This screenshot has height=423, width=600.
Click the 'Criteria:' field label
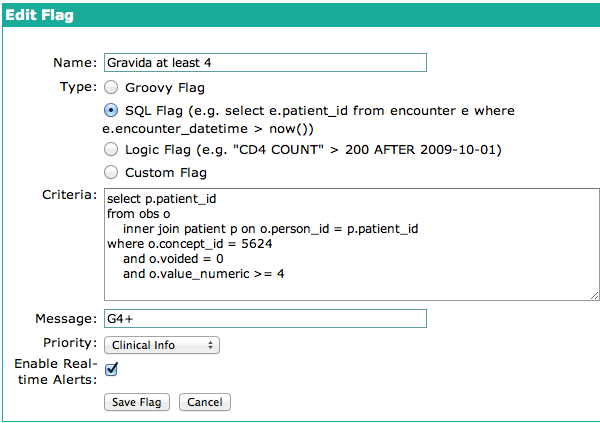tap(69, 193)
